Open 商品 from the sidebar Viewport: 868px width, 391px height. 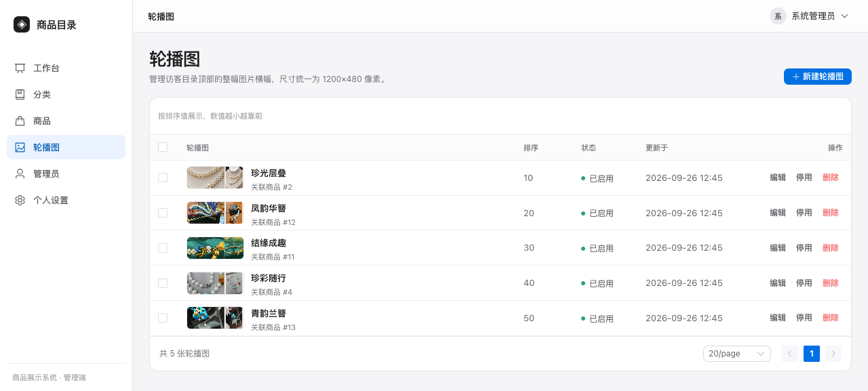click(x=66, y=121)
